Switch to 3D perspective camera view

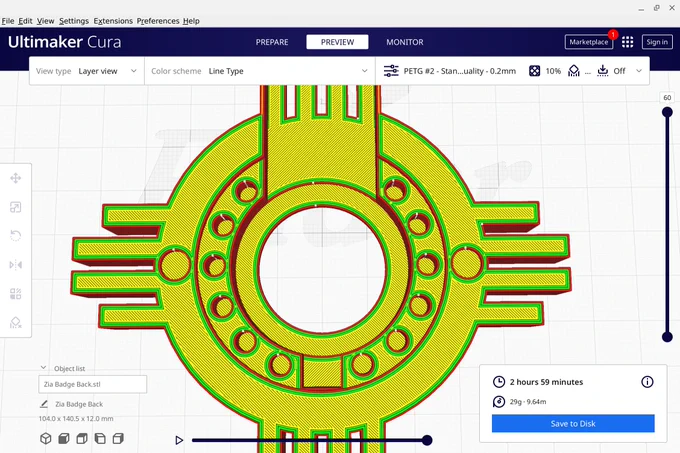coord(46,439)
